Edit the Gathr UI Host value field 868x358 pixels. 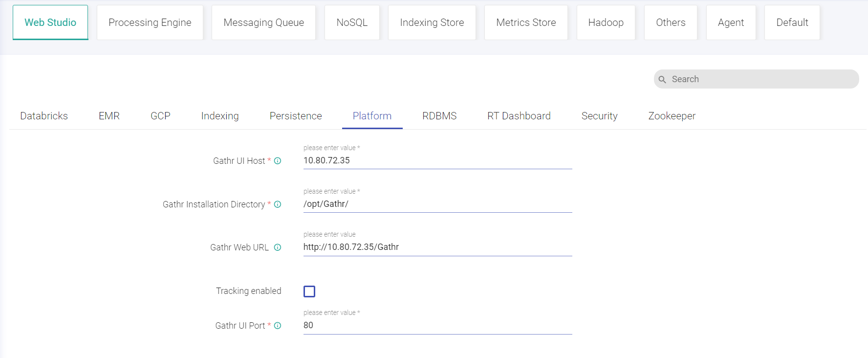coord(437,160)
